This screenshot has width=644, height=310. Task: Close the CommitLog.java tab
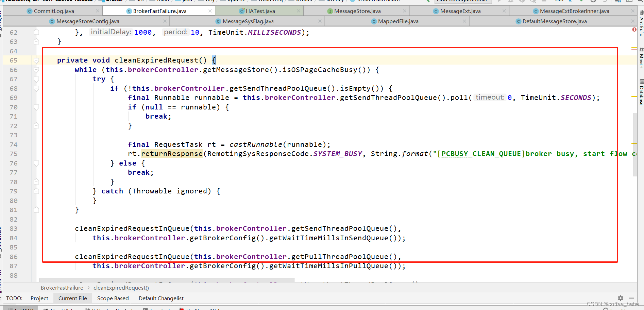98,11
